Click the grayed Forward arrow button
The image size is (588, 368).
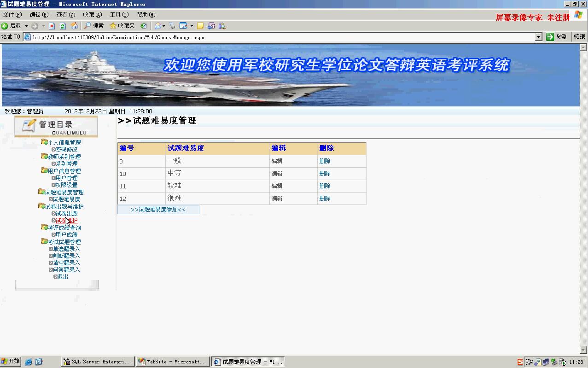point(35,26)
